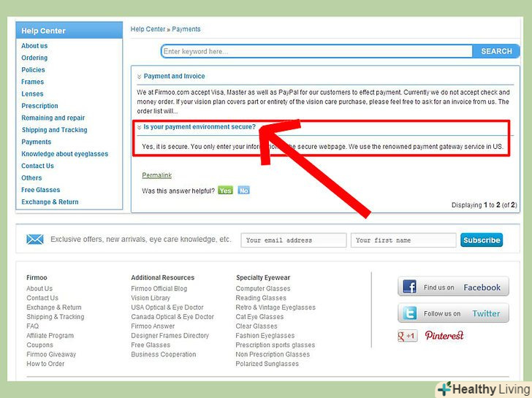Open Firmoo Giveaway footer link

pyautogui.click(x=51, y=354)
